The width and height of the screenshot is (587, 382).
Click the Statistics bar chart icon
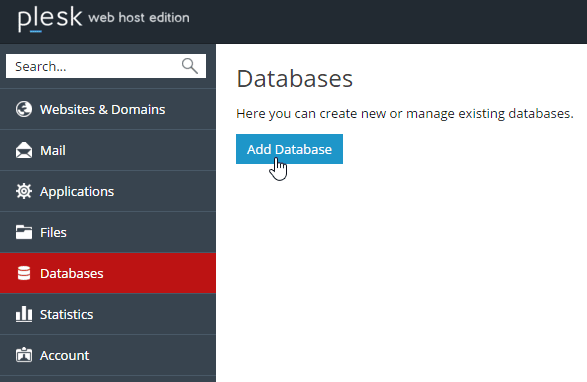[x=24, y=314]
